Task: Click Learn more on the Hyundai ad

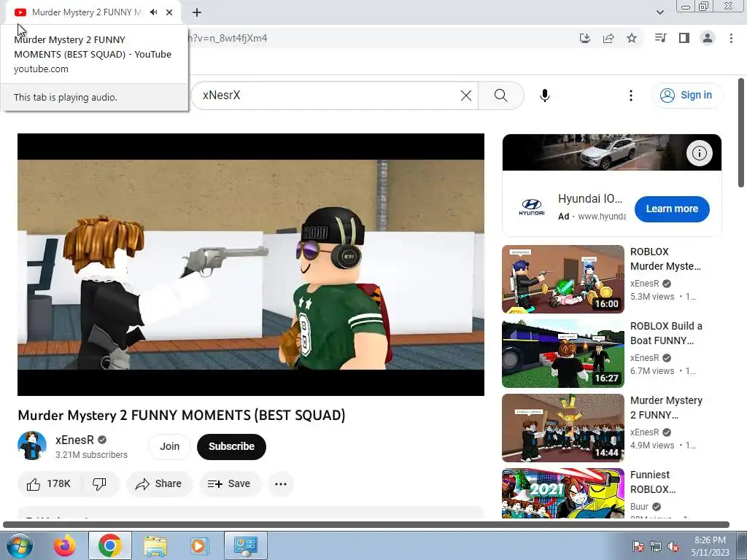Action: coord(672,209)
